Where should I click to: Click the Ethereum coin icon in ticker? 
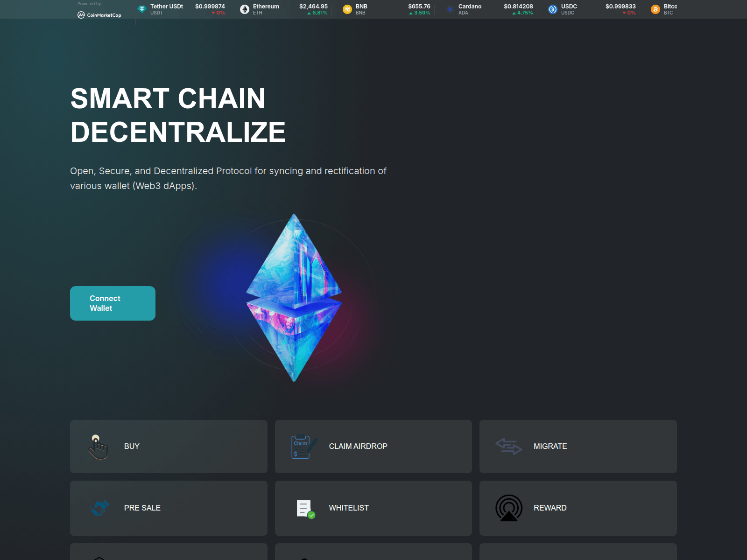pyautogui.click(x=245, y=9)
